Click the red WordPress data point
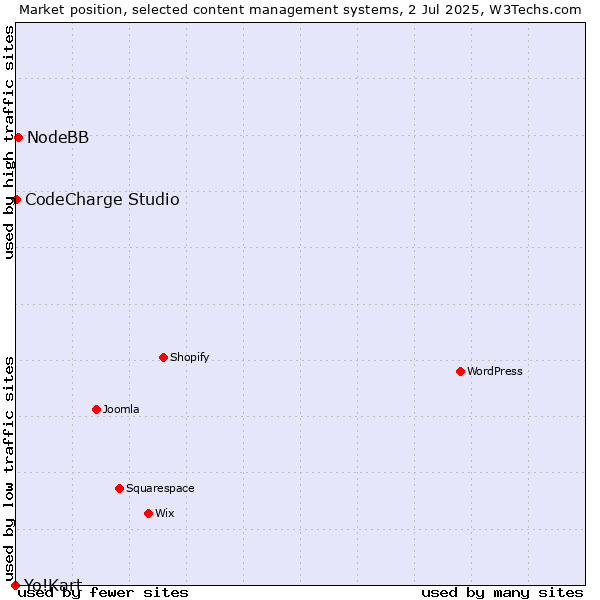Screen dimensions: 600x600 point(460,372)
